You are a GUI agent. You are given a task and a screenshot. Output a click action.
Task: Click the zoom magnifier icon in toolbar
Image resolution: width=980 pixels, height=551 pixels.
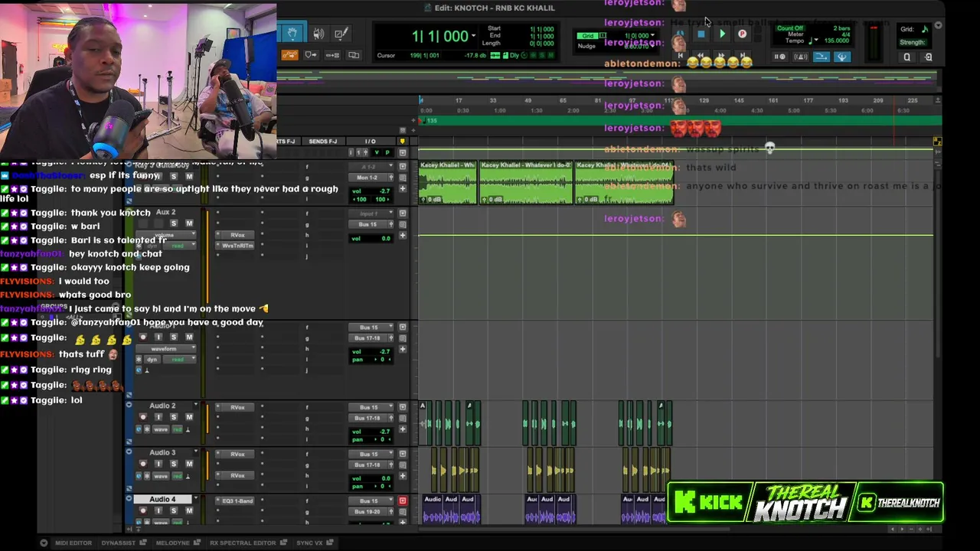(907, 57)
